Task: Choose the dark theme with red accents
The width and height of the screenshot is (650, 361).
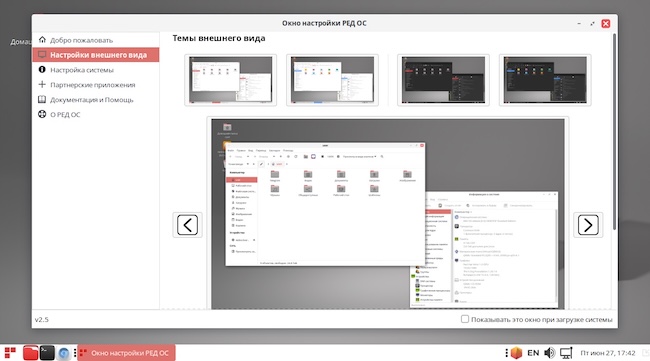Action: [x=443, y=80]
